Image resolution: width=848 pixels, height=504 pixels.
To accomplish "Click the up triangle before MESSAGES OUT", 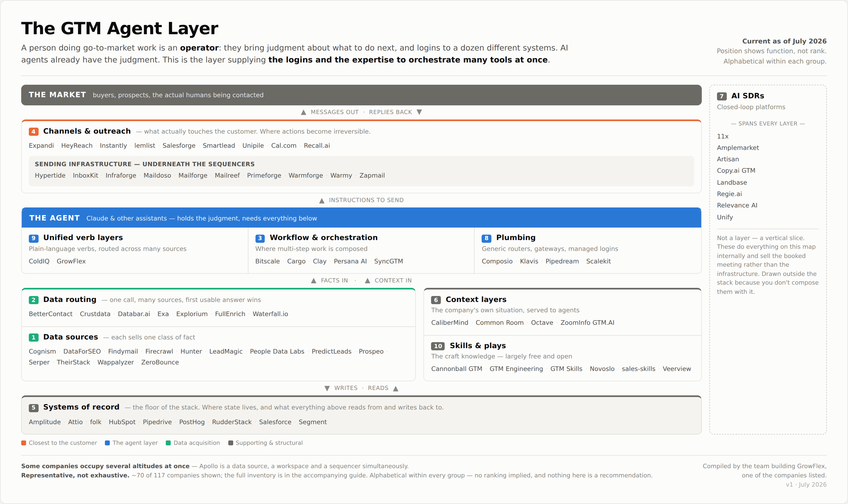I will tap(304, 112).
